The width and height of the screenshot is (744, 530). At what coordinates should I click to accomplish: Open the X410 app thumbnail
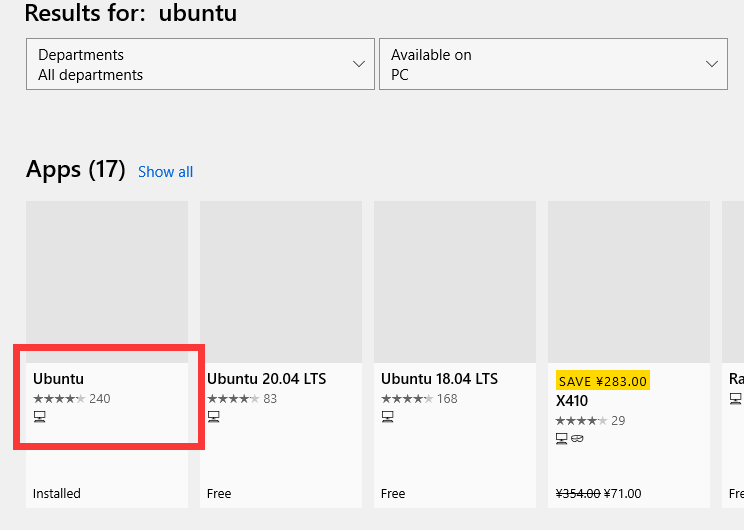click(629, 282)
